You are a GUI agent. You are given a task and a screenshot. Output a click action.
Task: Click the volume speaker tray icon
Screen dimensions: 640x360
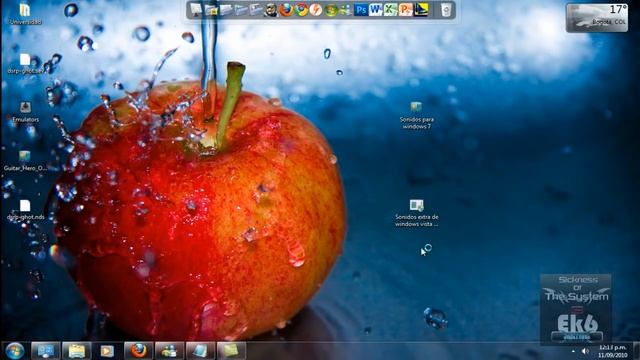click(585, 351)
